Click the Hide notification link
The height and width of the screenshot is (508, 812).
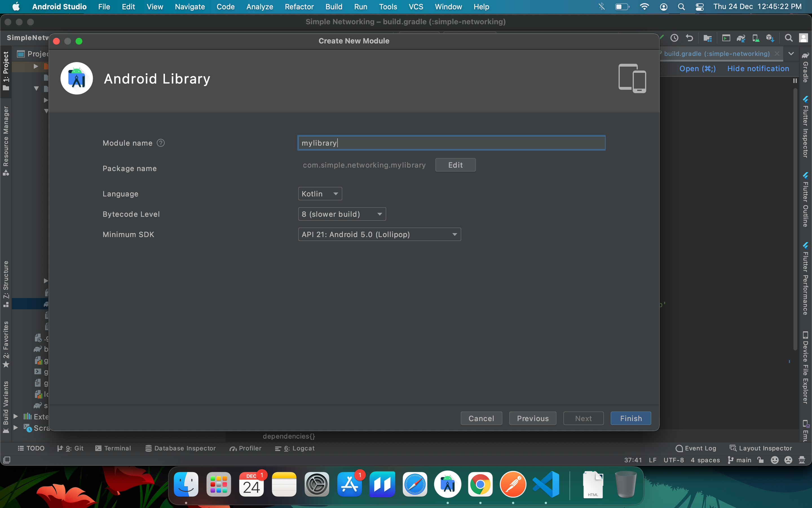(x=758, y=69)
